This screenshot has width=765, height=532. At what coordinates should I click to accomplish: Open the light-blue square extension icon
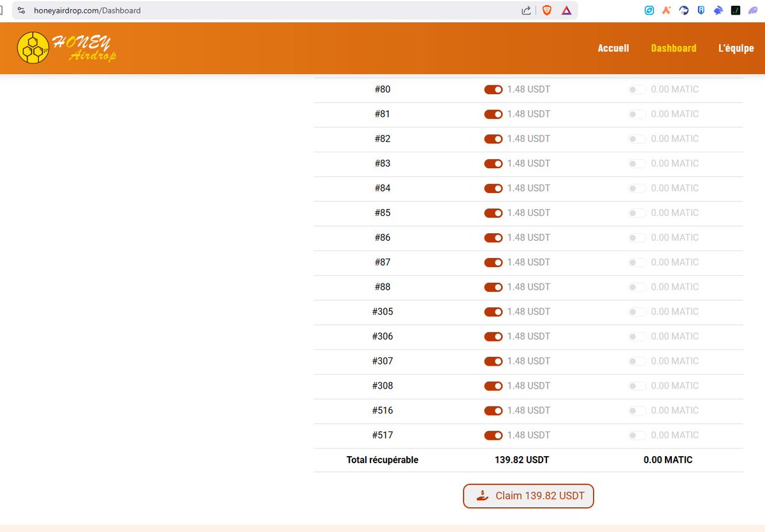(649, 10)
